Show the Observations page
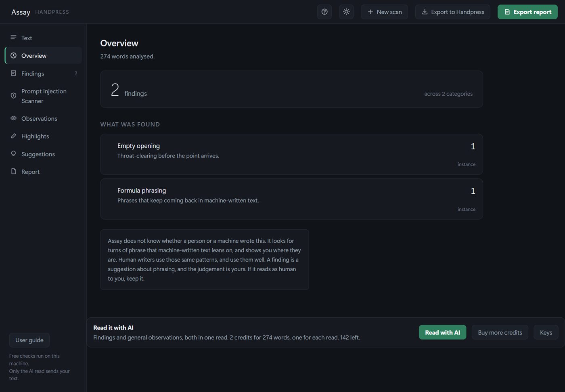Viewport: 565px width, 392px height. [x=43, y=119]
